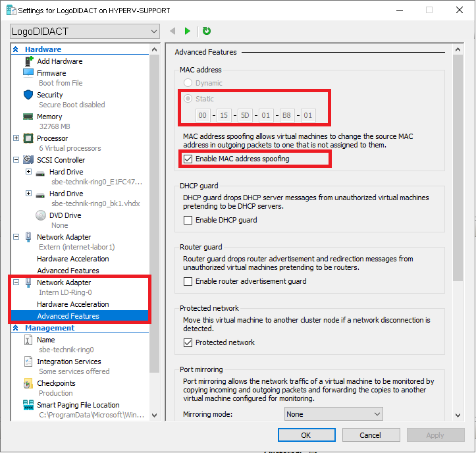This screenshot has height=453, width=476.
Task: Click the OK button
Action: tap(307, 435)
